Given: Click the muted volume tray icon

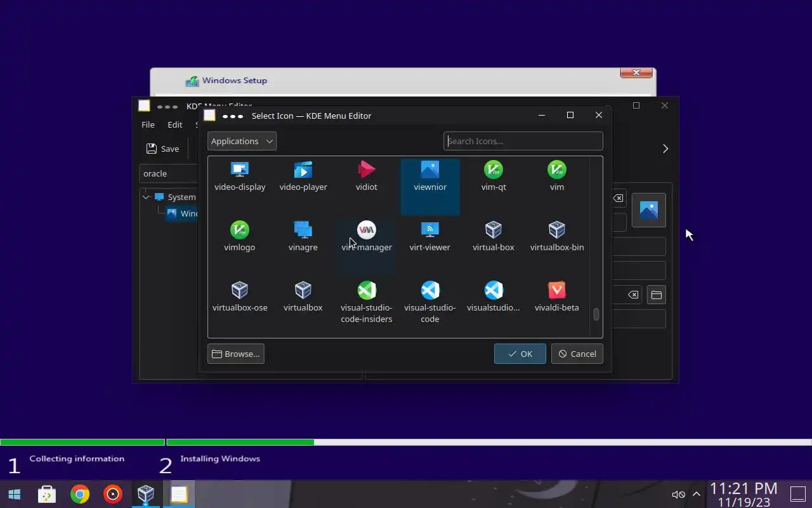Looking at the screenshot, I should (678, 494).
